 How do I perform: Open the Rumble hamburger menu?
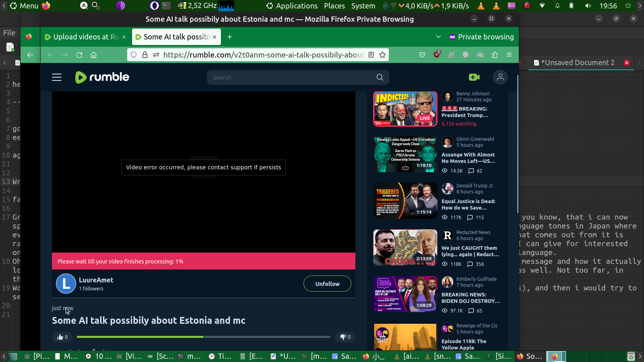point(57,77)
